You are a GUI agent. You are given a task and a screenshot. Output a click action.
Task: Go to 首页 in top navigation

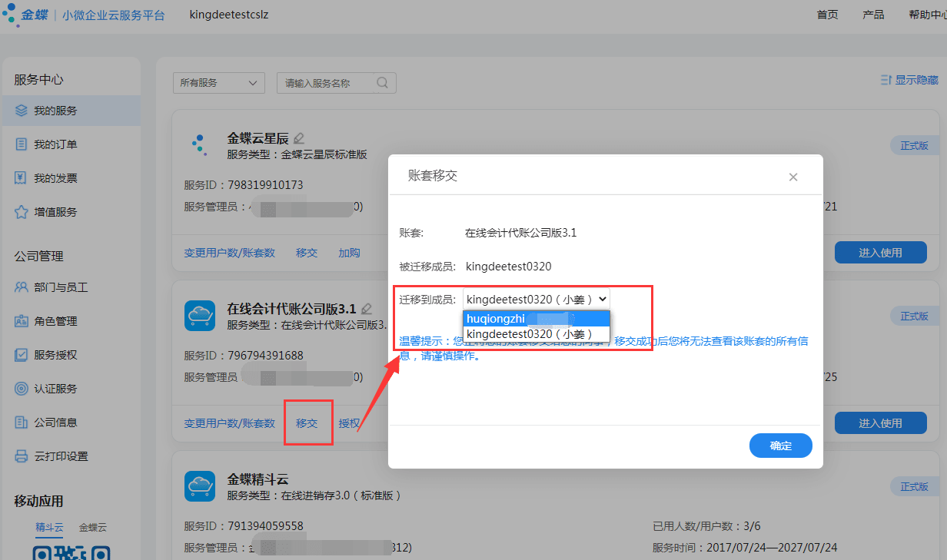click(827, 15)
